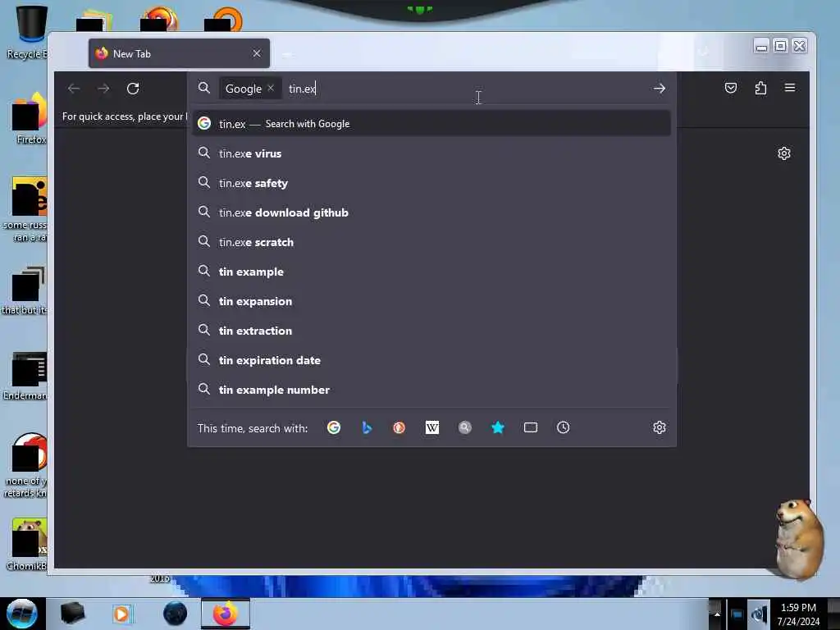Reload the current page
This screenshot has width=840, height=630.
point(133,89)
